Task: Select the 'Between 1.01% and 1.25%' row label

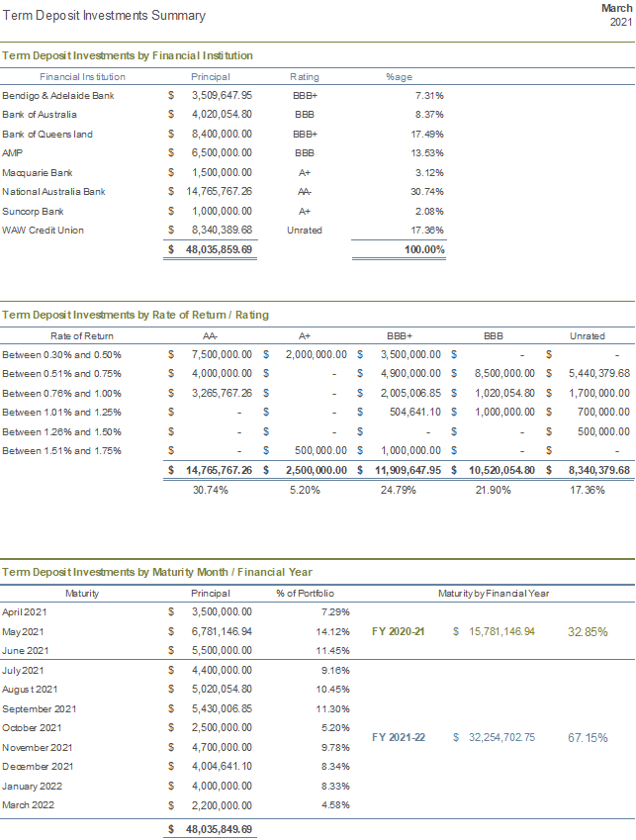Action: coord(61,413)
